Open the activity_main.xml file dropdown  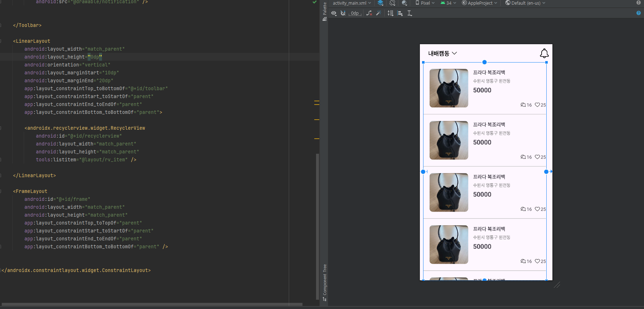[x=352, y=3]
